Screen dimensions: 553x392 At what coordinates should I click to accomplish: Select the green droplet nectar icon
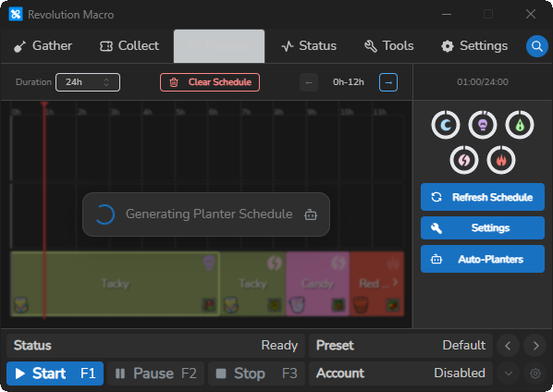[x=520, y=125]
